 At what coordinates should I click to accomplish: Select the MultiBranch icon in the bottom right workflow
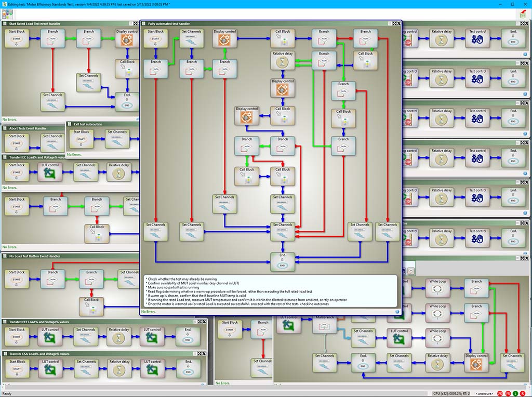pyautogui.click(x=324, y=325)
